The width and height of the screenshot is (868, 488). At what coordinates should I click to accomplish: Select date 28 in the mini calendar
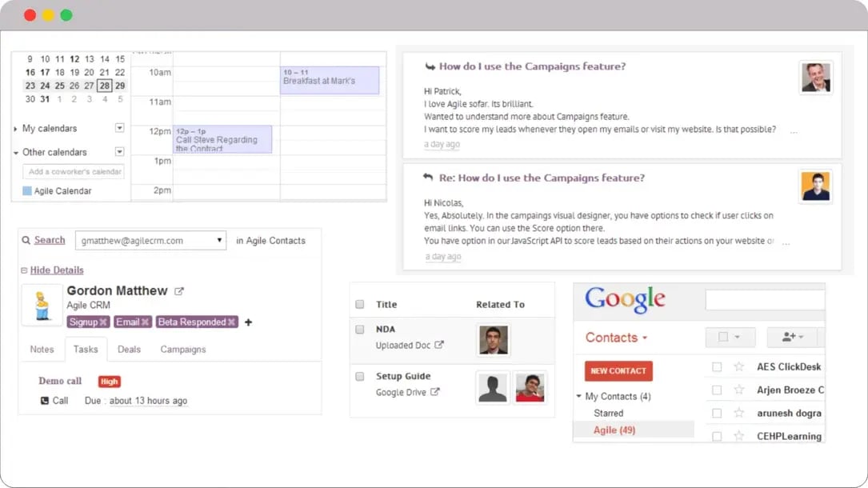pyautogui.click(x=105, y=86)
